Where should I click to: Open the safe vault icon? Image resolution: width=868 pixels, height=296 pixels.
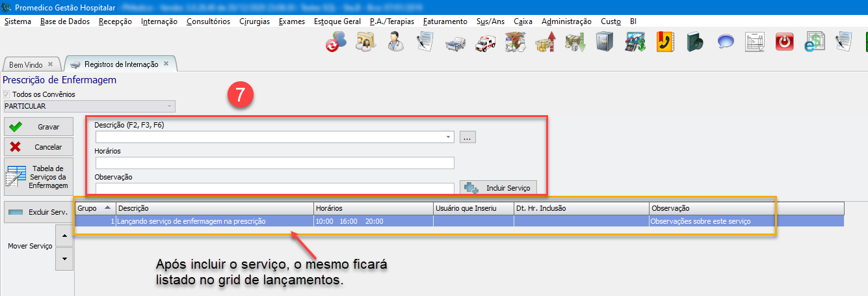[x=604, y=42]
